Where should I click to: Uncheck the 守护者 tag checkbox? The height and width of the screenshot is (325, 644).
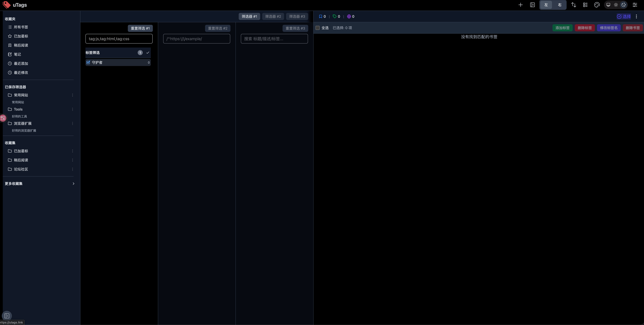pyautogui.click(x=88, y=62)
